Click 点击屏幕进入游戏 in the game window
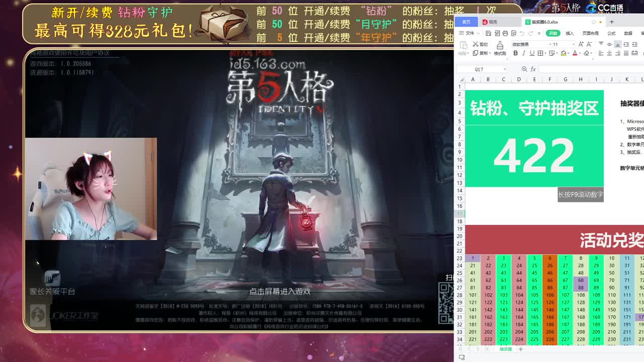The image size is (644, 362). [280, 291]
